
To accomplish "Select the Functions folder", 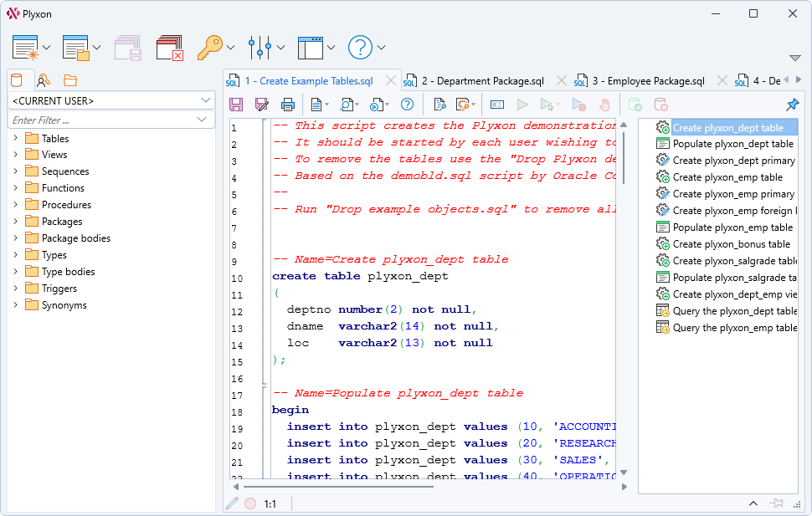I will click(x=63, y=188).
